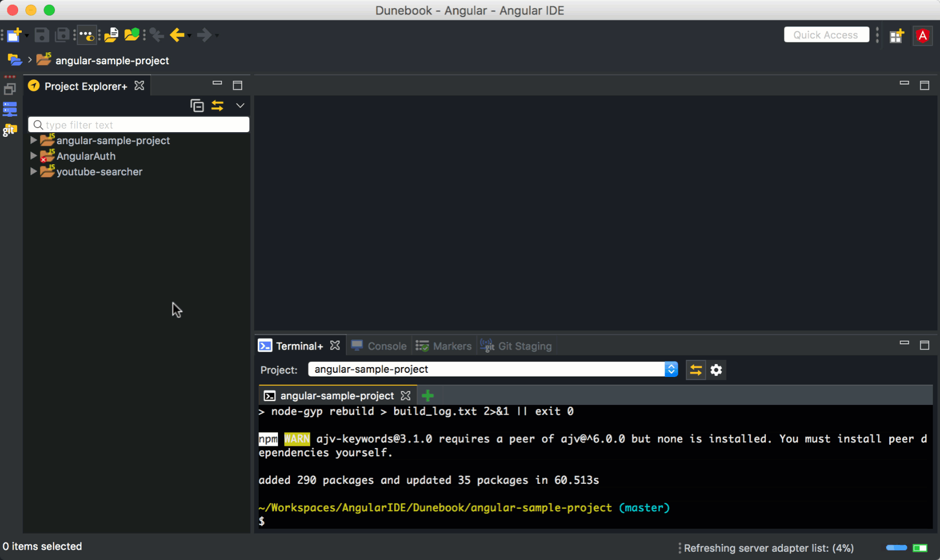Select the angular-sample-project terminal session tab
Image resolution: width=940 pixels, height=560 pixels.
pos(337,396)
